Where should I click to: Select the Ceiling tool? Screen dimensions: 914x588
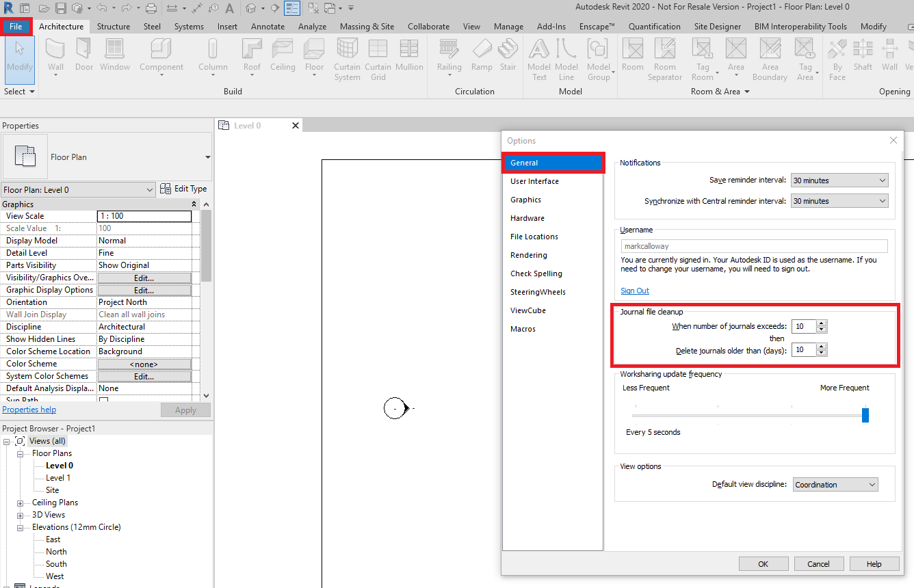tap(283, 55)
